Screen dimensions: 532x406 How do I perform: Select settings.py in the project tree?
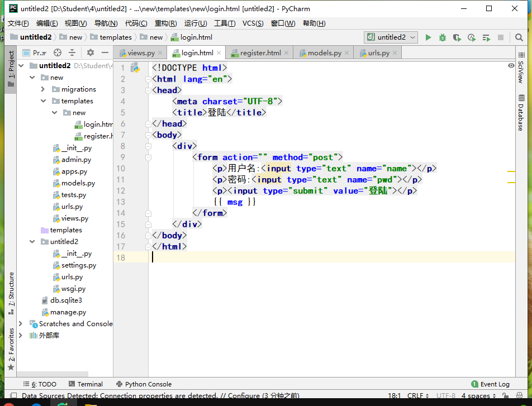point(78,265)
